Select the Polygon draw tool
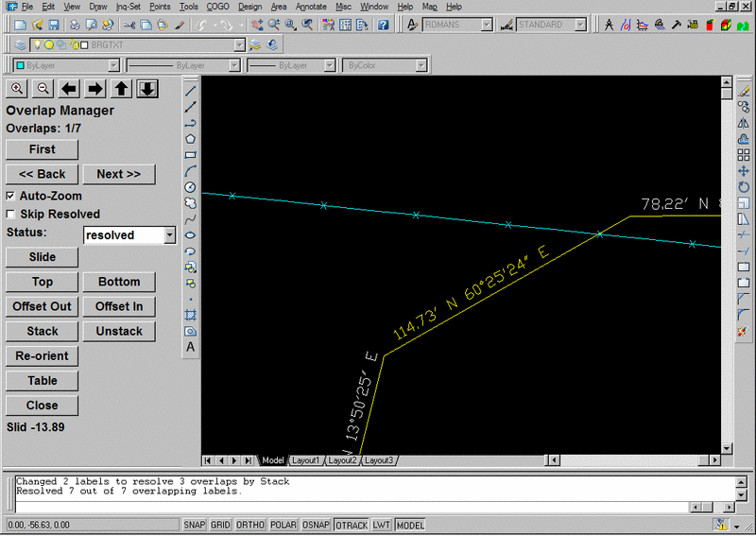The width and height of the screenshot is (756, 536). (x=191, y=139)
